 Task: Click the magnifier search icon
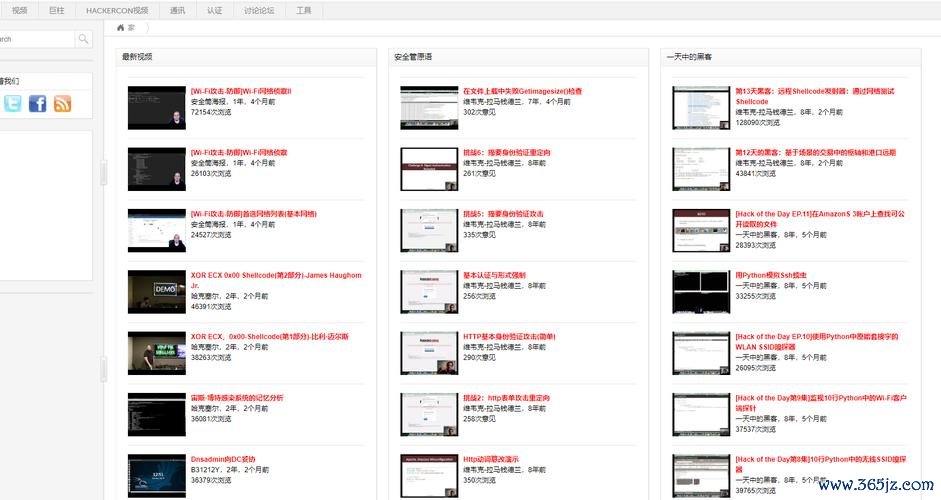coord(83,39)
